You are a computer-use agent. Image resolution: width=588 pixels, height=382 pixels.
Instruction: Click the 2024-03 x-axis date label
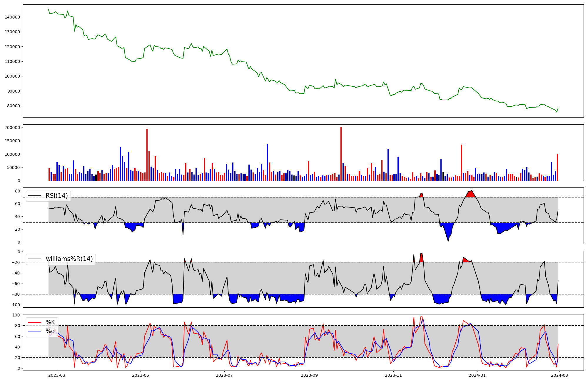(559, 375)
